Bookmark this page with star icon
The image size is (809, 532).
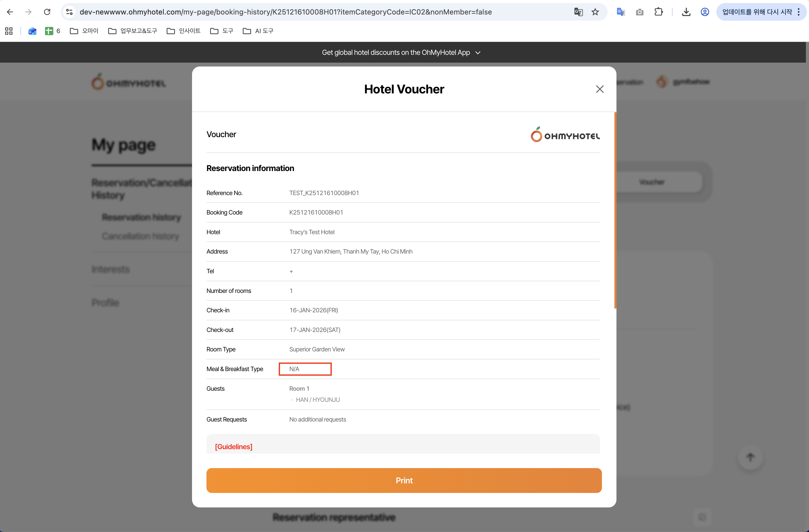[595, 12]
